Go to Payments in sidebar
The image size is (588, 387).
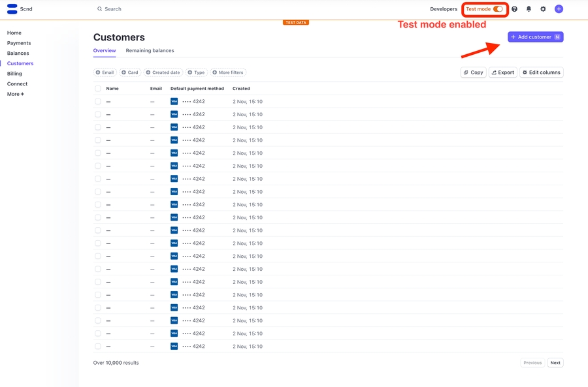[19, 43]
